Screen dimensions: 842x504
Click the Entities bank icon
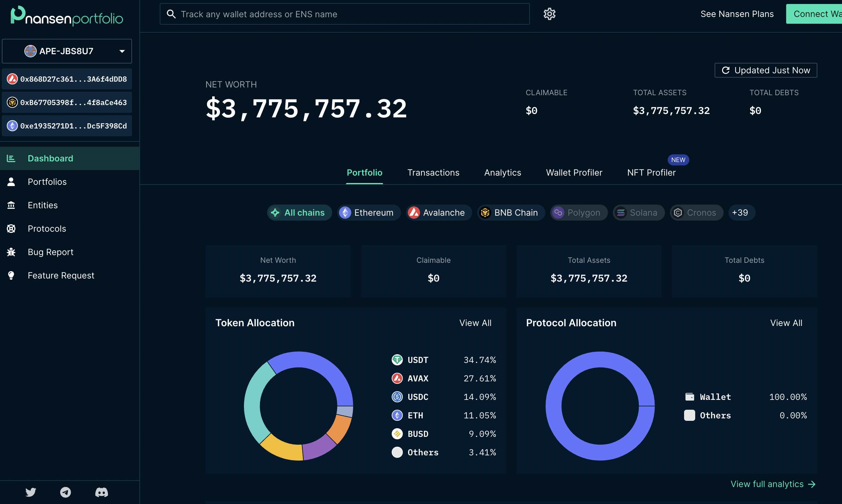click(x=11, y=205)
